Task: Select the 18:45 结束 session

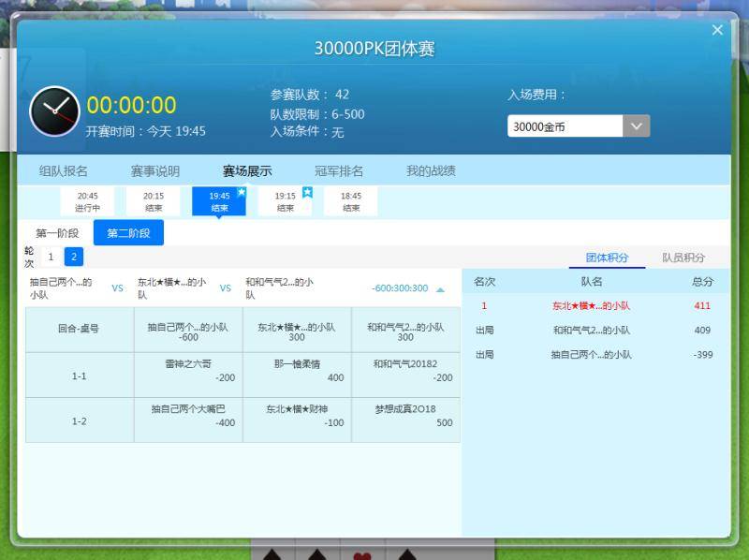Action: 350,200
